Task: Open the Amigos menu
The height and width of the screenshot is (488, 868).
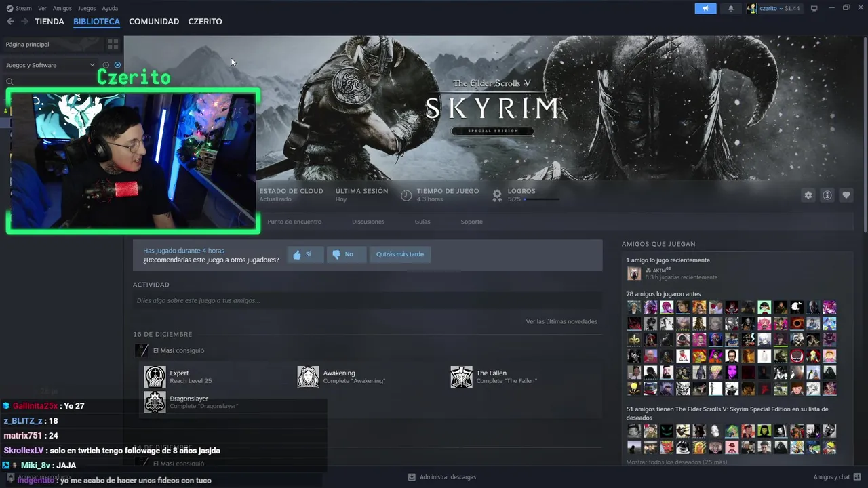Action: click(62, 8)
